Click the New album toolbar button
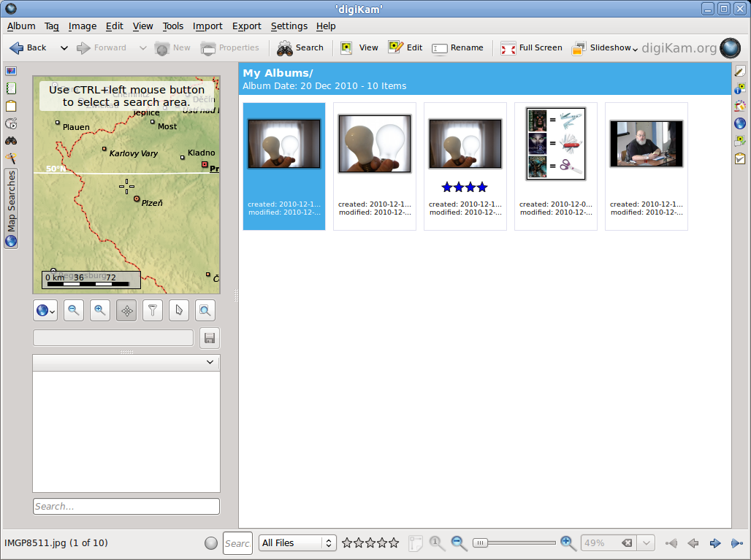 tap(172, 47)
